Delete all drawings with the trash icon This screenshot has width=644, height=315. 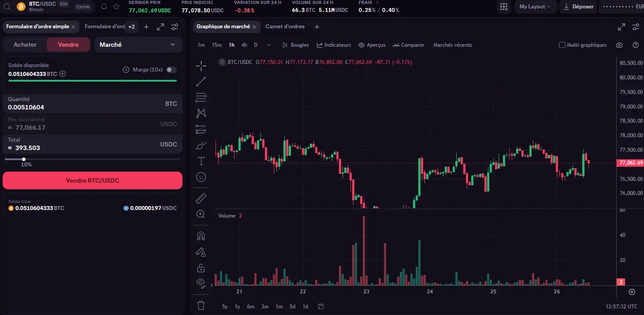(x=201, y=305)
